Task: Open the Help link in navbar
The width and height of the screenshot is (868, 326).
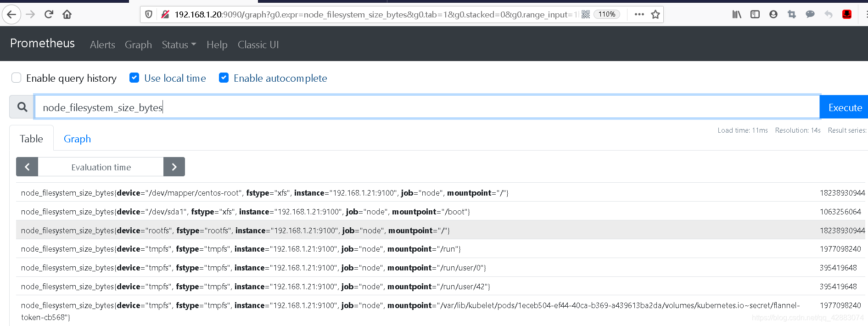Action: (x=217, y=45)
